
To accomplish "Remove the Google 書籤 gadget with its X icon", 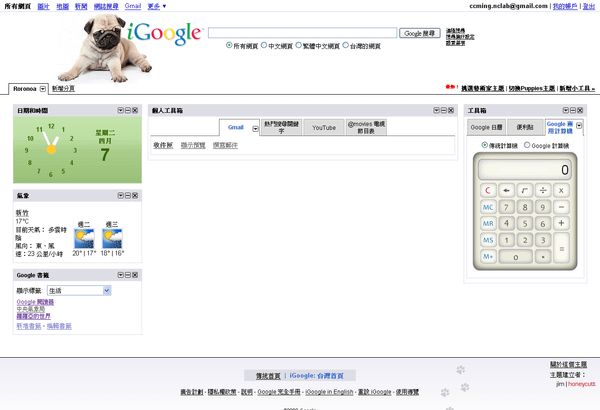I will (135, 275).
